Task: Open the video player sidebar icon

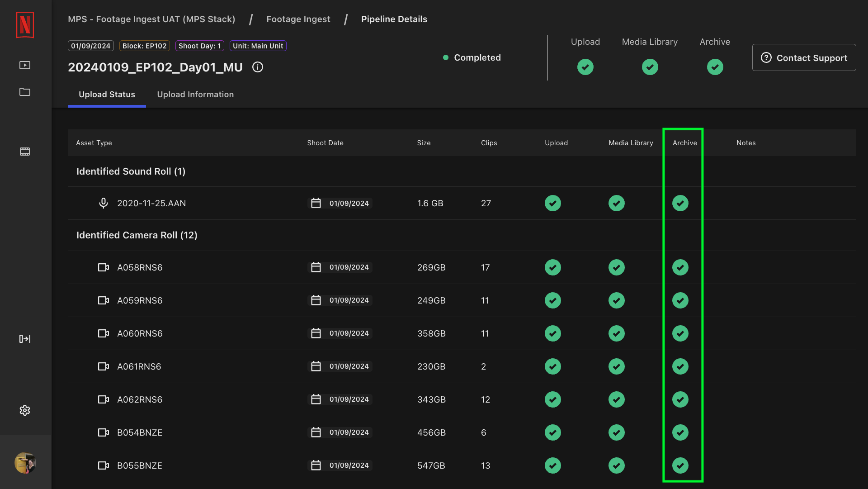Action: click(x=25, y=65)
